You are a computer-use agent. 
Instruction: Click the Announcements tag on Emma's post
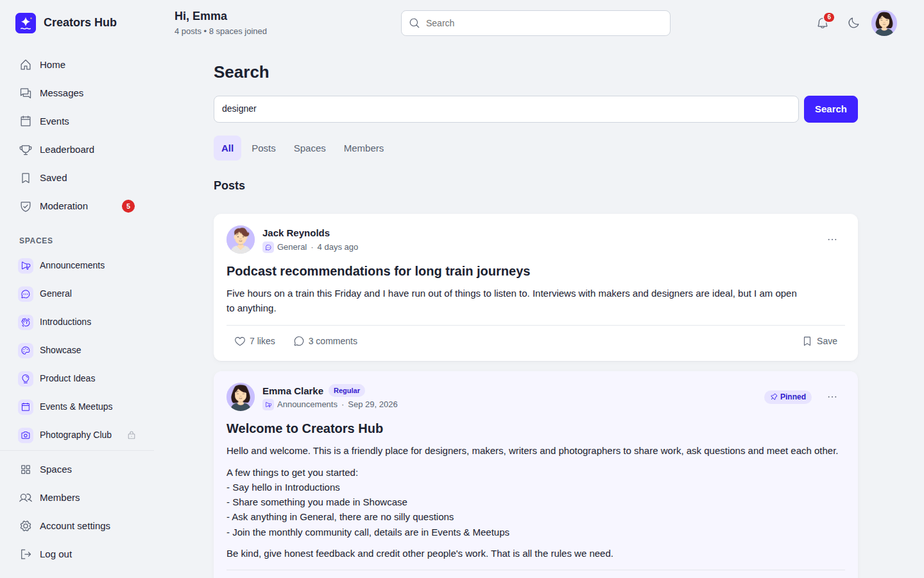pos(300,405)
